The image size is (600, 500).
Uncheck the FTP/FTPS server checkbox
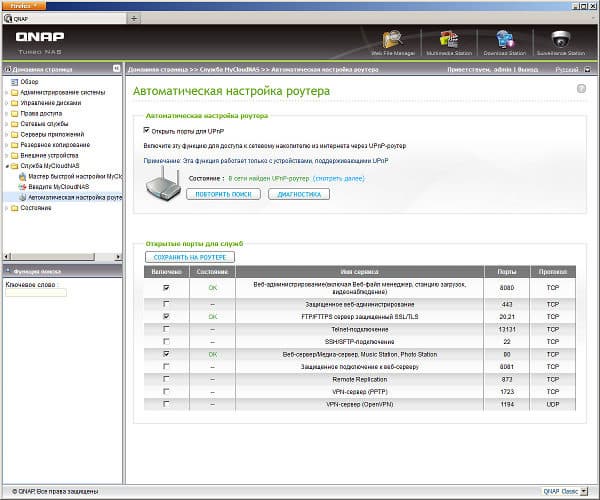[166, 316]
